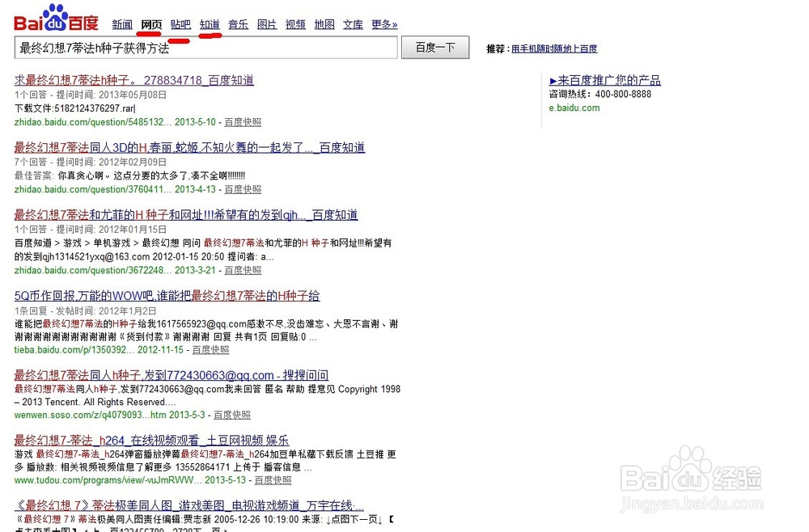Screen dimensions: 809x532
Task: Open result 最终幻想7-蒂法_h264 土豆网视频
Action: 152,441
